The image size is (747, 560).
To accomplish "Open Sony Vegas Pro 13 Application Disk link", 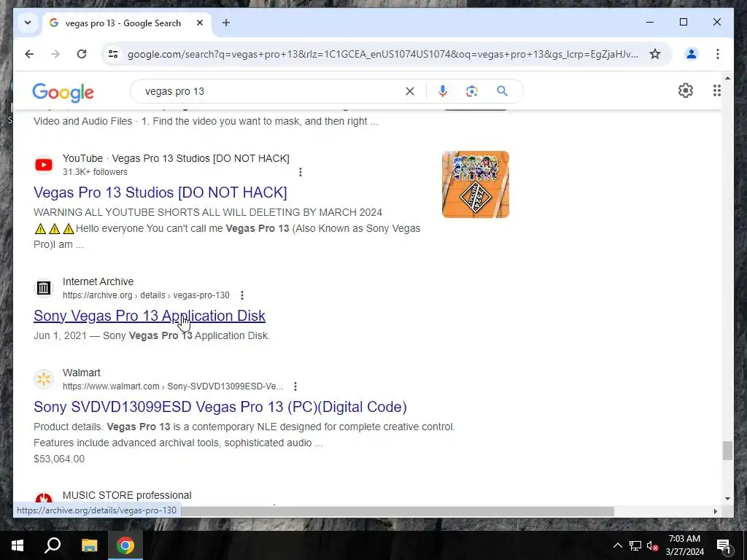I will (150, 316).
